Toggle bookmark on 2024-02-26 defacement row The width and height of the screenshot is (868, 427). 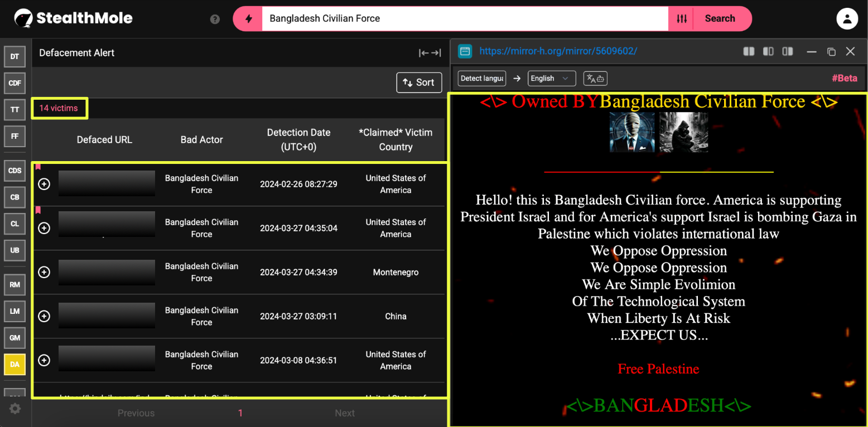[x=38, y=166]
